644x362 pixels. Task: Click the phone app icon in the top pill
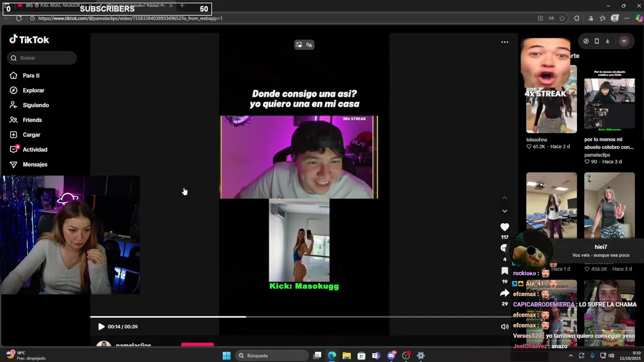coord(597,41)
